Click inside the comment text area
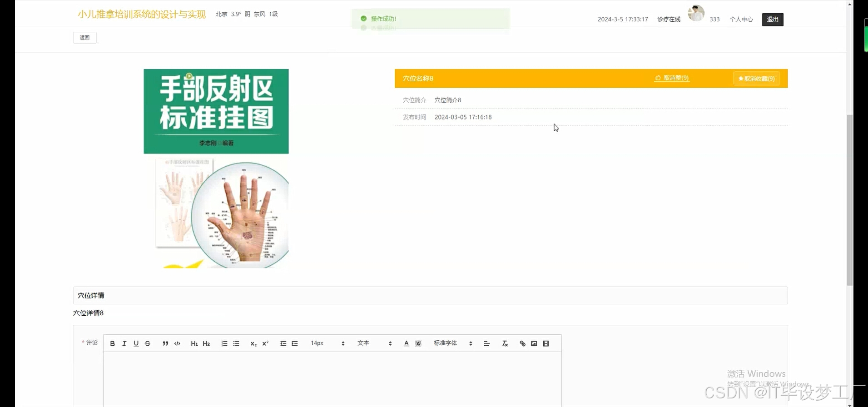Viewport: 868px width, 407px height. [x=332, y=379]
